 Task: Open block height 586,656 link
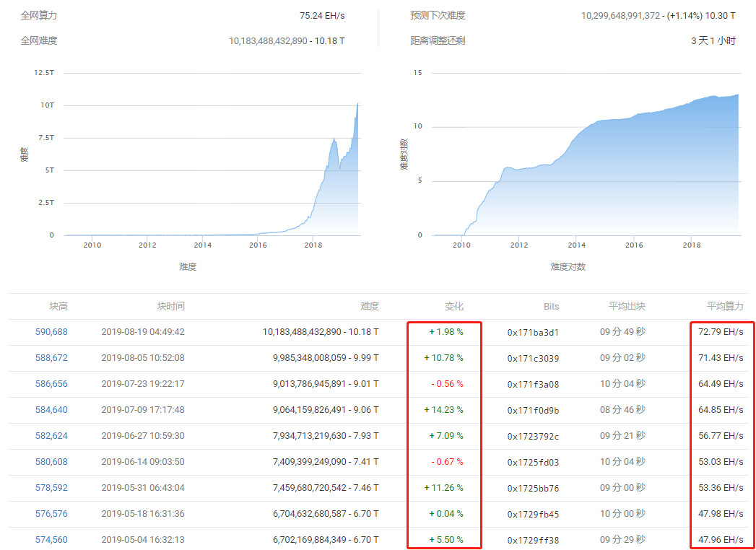(x=51, y=384)
